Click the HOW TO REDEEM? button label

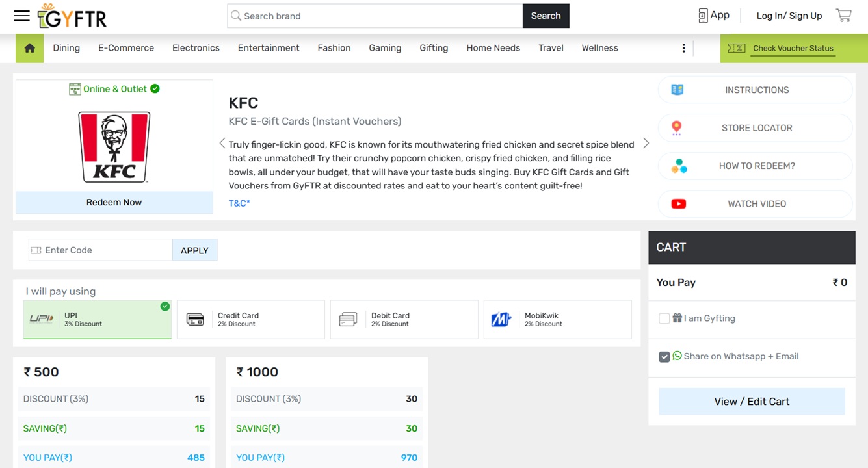point(757,166)
